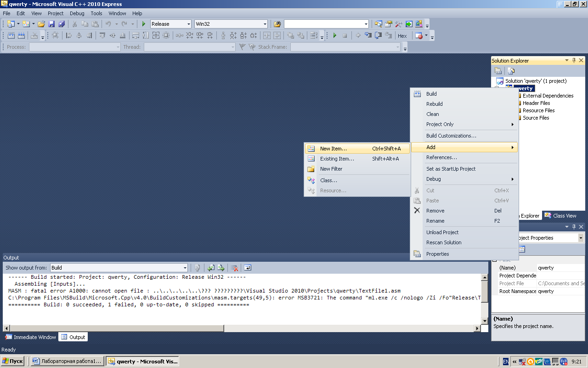Click the Align Lefts layout icon

point(69,35)
